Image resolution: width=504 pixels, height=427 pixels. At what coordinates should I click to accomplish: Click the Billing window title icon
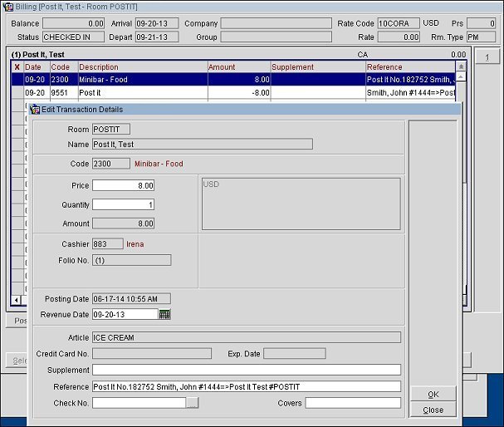click(7, 7)
